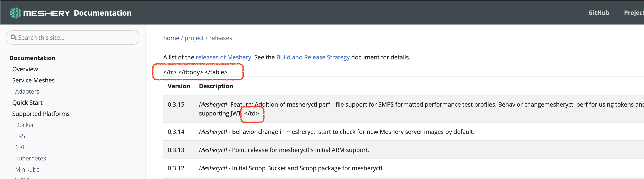Click the search magnifier icon

coord(14,37)
